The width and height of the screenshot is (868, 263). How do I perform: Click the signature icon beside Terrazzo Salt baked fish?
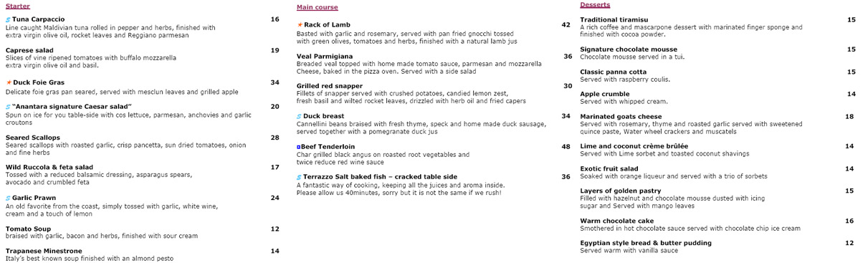[299, 177]
